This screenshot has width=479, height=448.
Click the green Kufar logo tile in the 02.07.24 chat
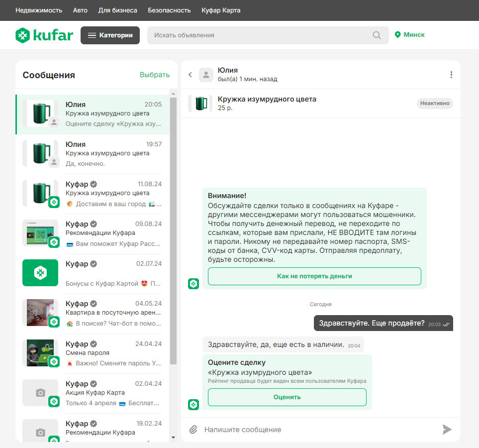(x=40, y=273)
